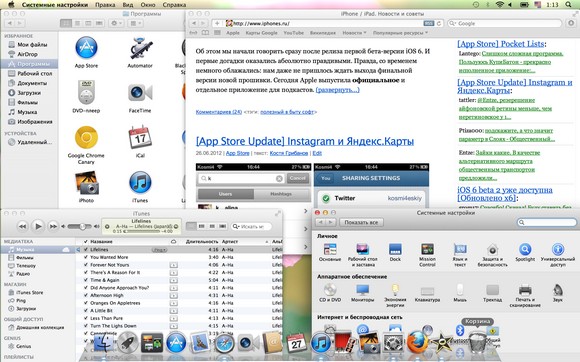Uncheck the Lifelines track checkbox
Screen dimensions: 580x362
pos(86,250)
